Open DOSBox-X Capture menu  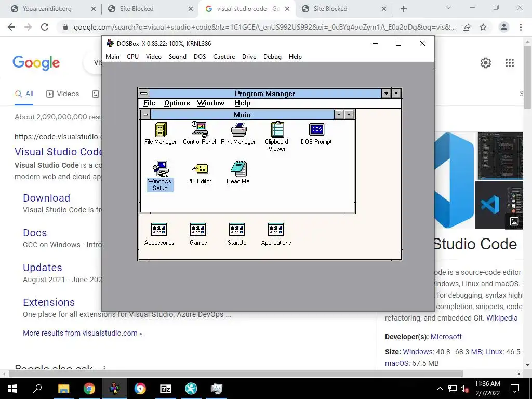[224, 57]
